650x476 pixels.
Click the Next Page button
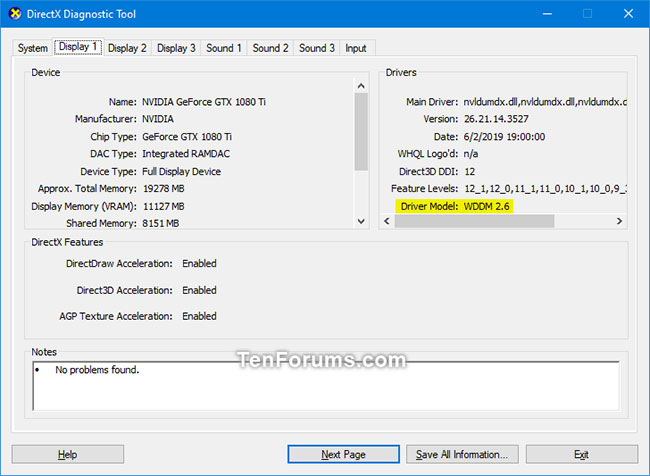coord(343,454)
